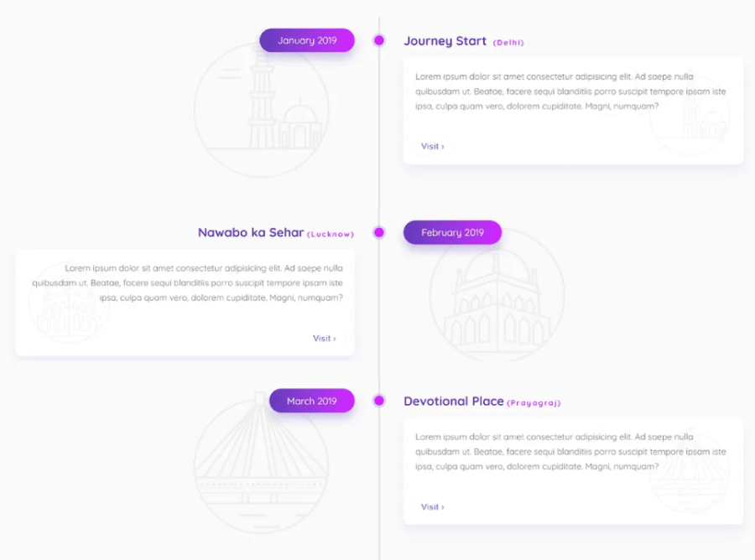Click the Devotional Place heading
This screenshot has width=755, height=560.
pyautogui.click(x=454, y=401)
